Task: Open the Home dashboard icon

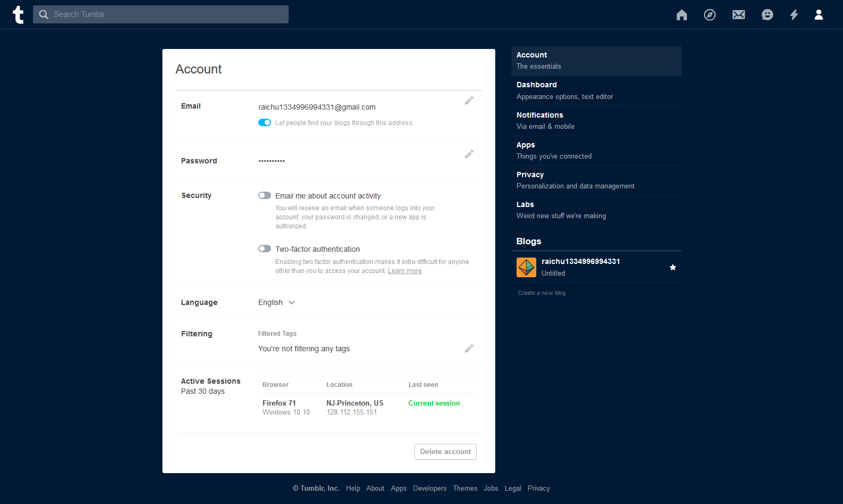Action: click(x=682, y=15)
